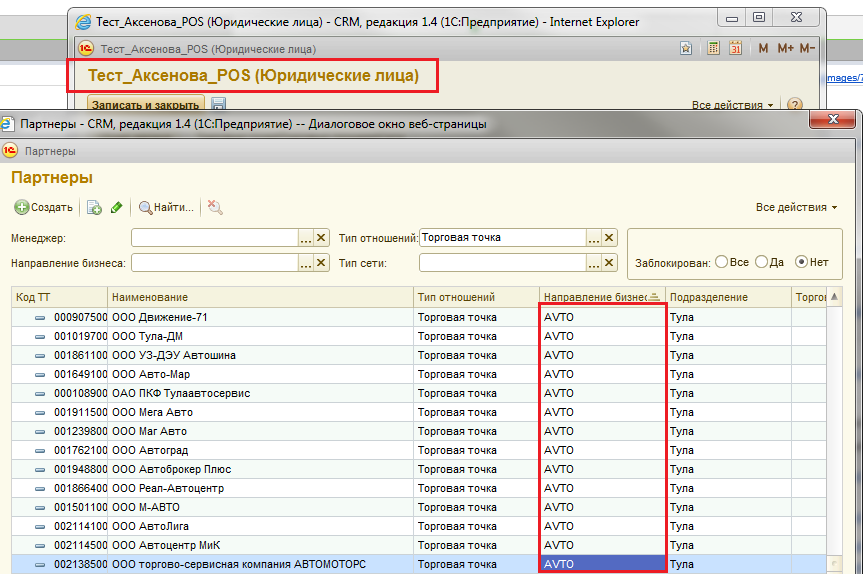Open the Найти... search
Viewport: 863px width, 574px height.
pos(166,207)
